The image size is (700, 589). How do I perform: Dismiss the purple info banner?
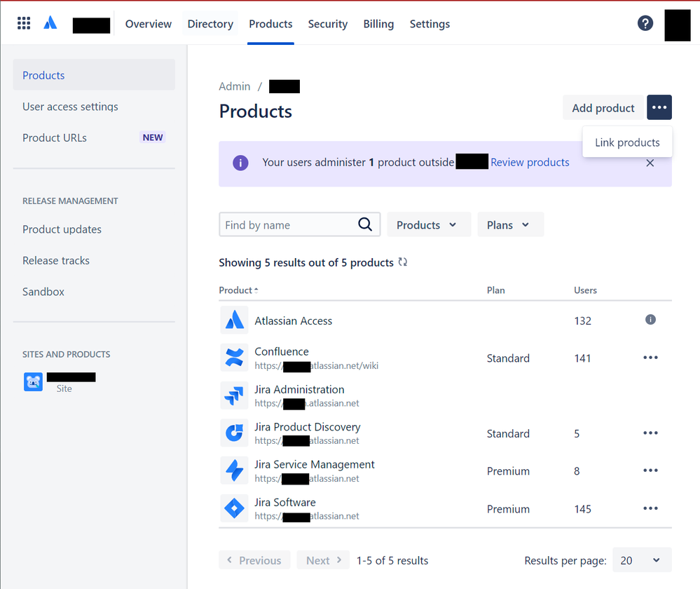pyautogui.click(x=650, y=163)
